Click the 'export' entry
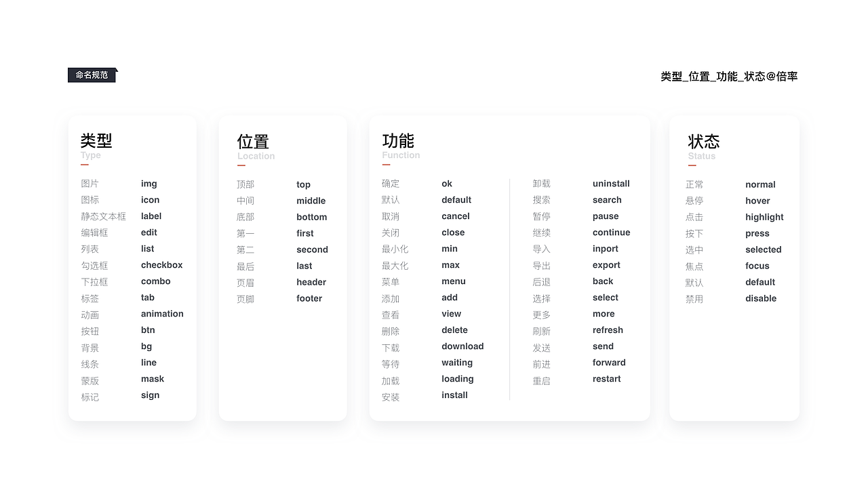 point(606,265)
